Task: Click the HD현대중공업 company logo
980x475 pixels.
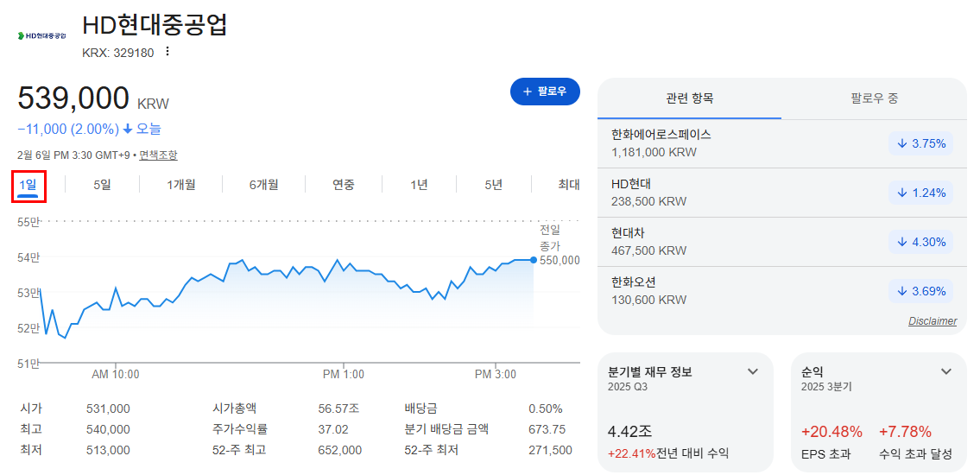Action: tap(41, 35)
